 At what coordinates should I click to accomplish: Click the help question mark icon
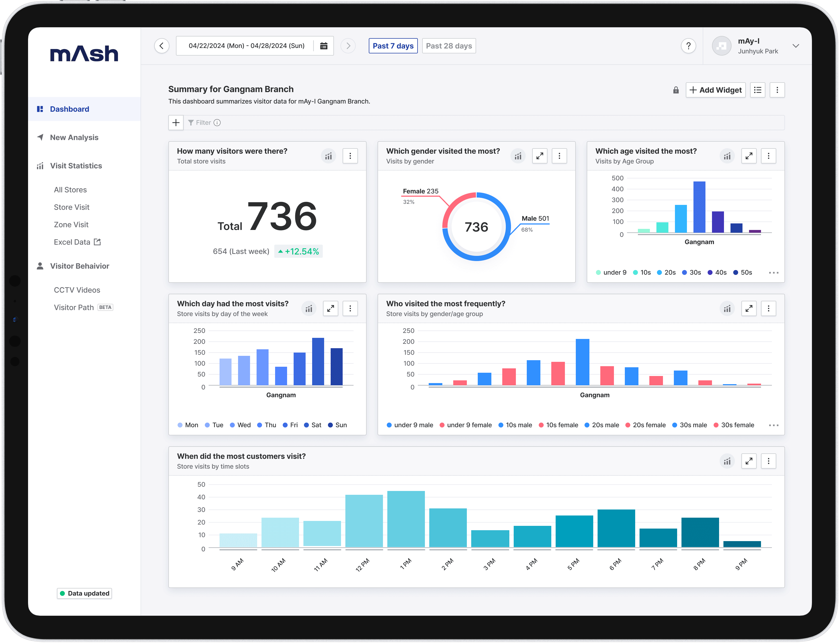coord(688,46)
